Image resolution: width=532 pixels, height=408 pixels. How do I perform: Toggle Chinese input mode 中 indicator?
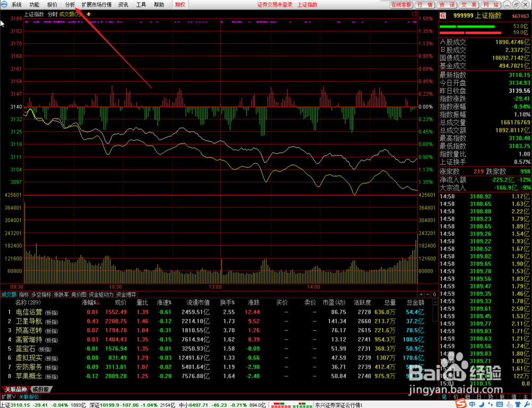click(x=472, y=404)
